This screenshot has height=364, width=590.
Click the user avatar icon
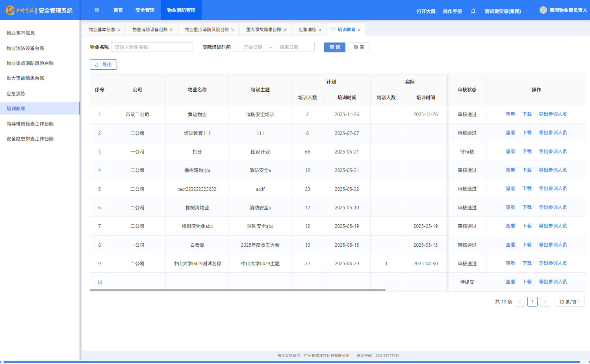(543, 10)
